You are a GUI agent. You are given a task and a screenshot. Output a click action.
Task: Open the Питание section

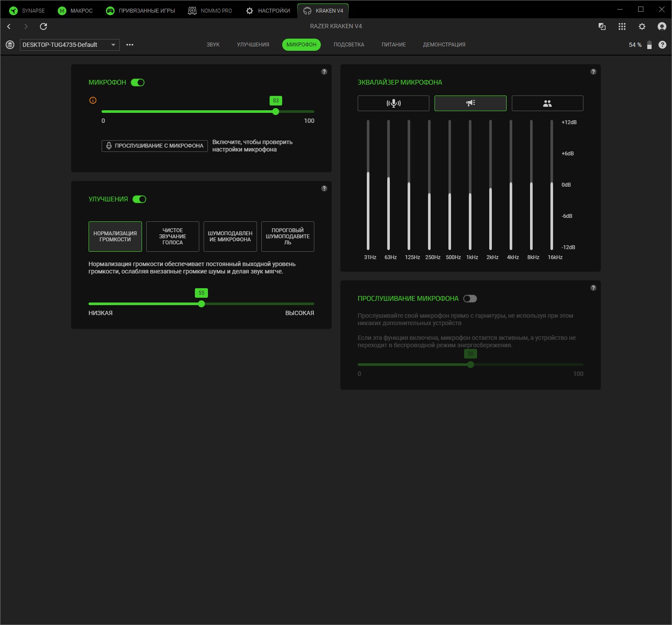click(x=394, y=45)
